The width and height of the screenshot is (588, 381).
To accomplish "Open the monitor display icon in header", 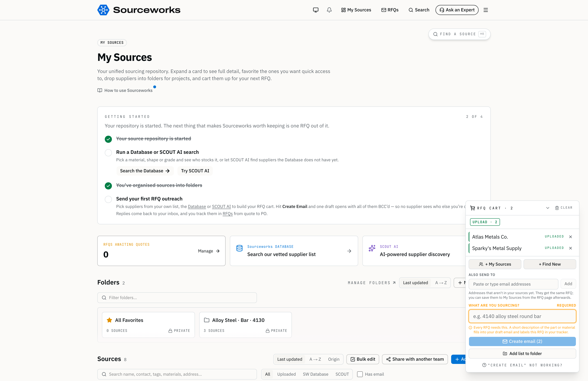I will (316, 10).
